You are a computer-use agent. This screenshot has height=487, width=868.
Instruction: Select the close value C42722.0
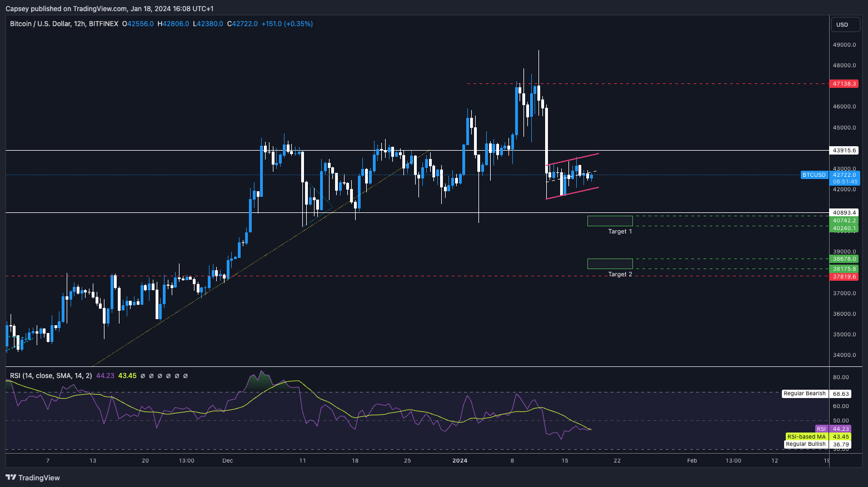click(x=242, y=24)
